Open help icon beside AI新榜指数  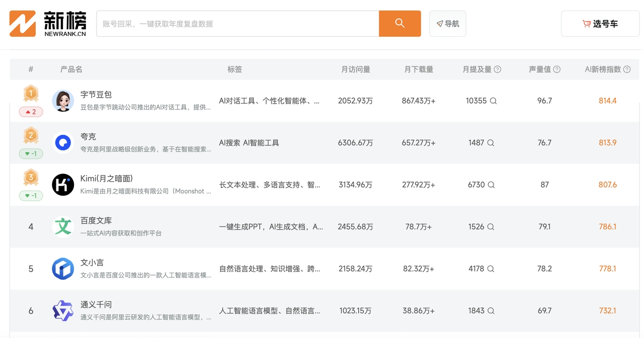(627, 69)
